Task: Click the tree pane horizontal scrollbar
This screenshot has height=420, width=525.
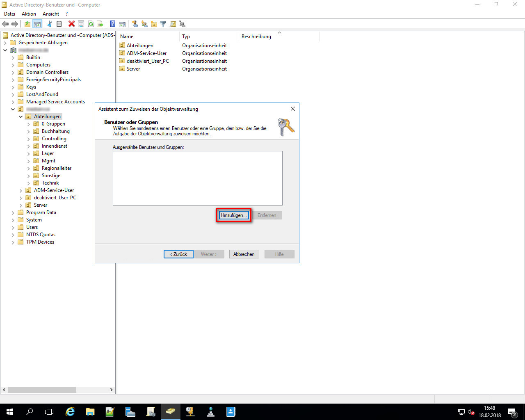Action: 42,390
